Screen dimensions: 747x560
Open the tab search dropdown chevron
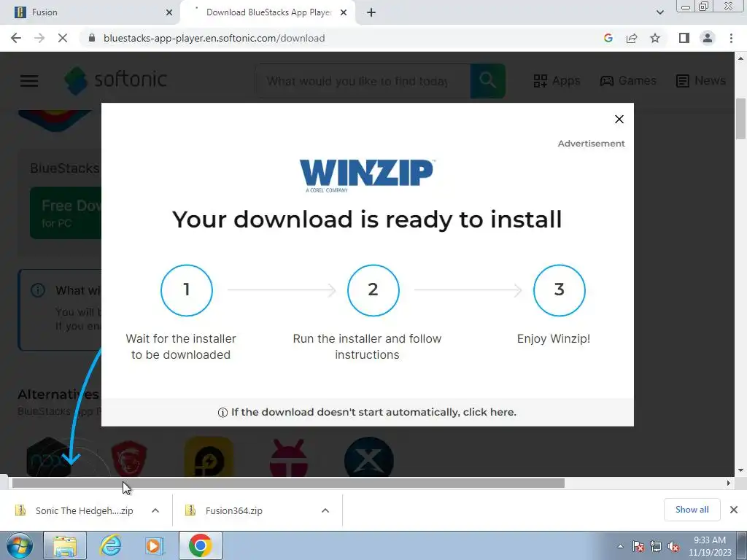point(659,12)
